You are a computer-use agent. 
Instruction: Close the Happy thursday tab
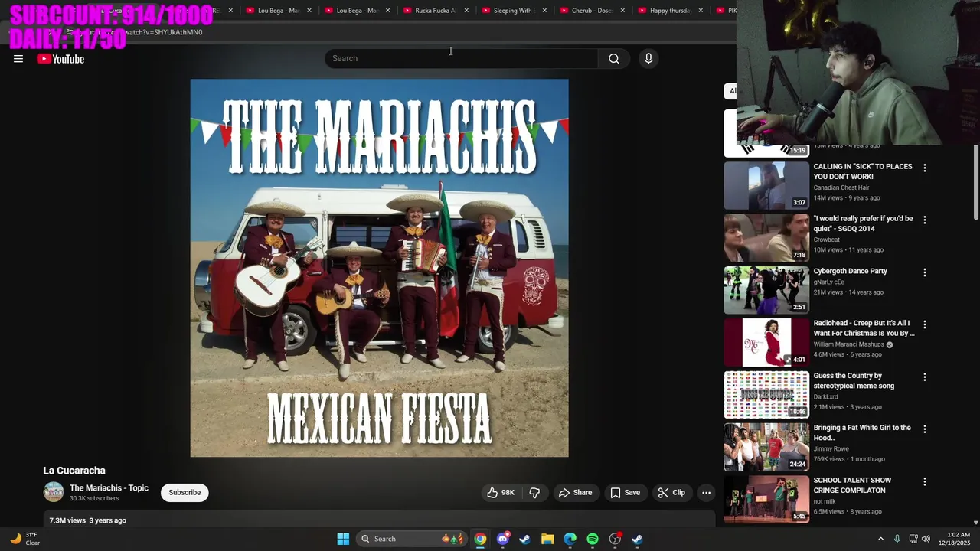[x=701, y=11]
